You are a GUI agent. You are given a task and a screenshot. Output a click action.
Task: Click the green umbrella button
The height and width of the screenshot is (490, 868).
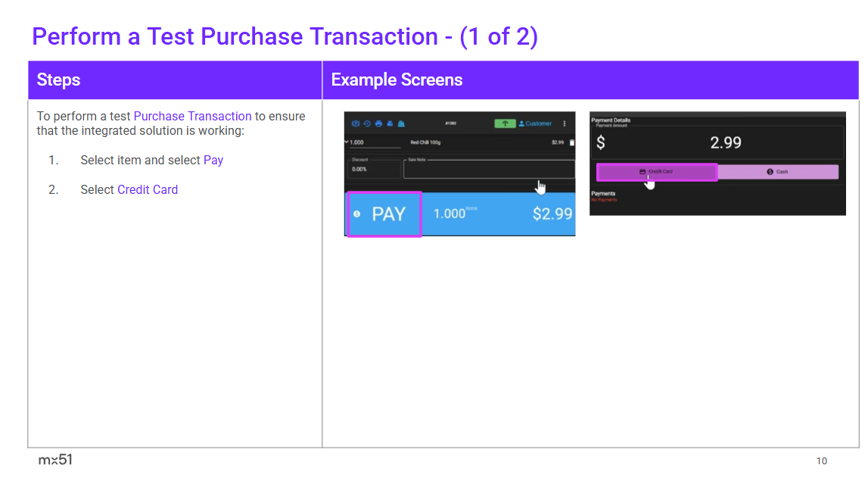coord(505,123)
